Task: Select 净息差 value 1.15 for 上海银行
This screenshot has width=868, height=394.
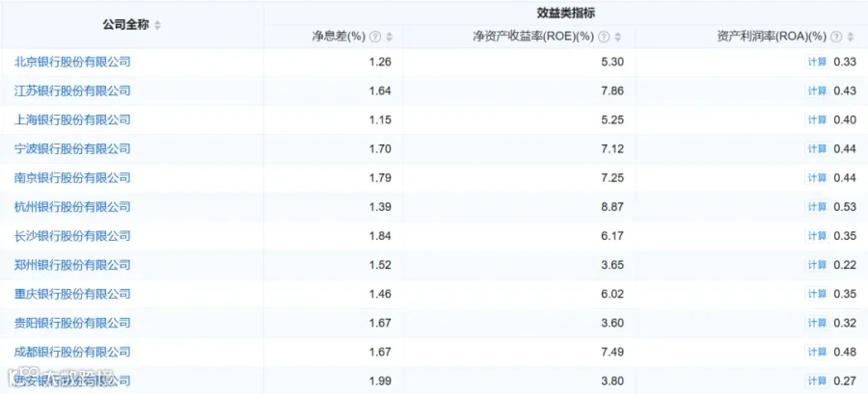Action: pyautogui.click(x=380, y=119)
